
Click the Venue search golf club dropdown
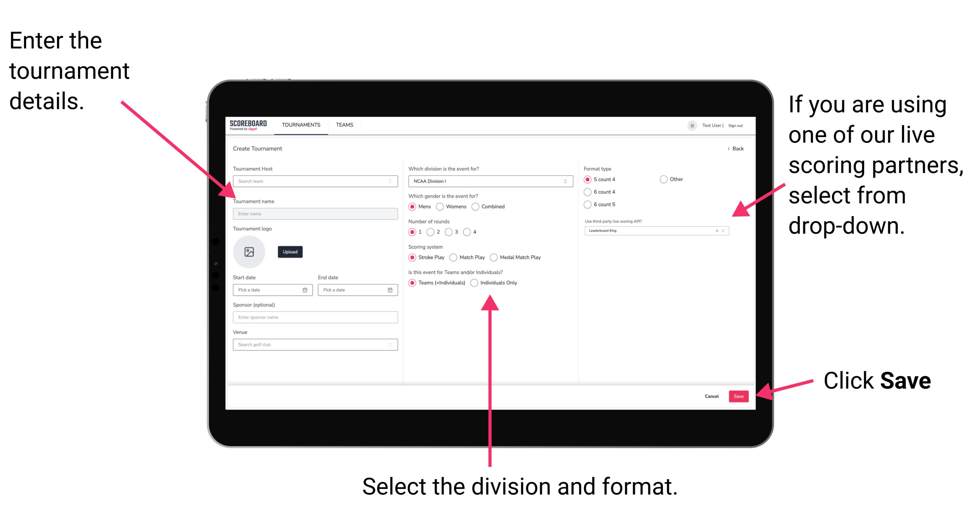point(314,345)
